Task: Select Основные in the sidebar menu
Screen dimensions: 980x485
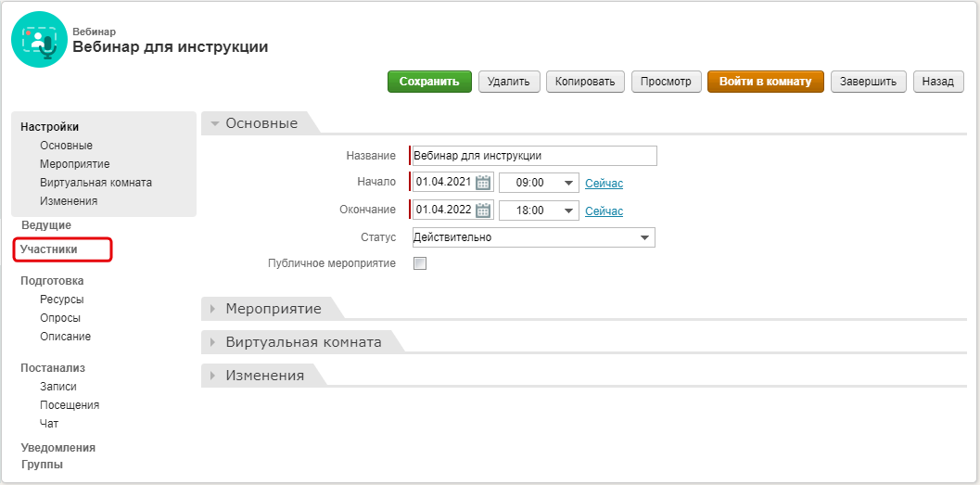Action: click(66, 145)
